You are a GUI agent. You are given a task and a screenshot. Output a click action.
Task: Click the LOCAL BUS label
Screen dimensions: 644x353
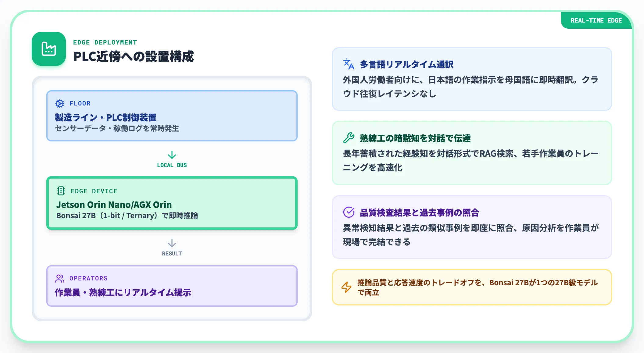(172, 165)
